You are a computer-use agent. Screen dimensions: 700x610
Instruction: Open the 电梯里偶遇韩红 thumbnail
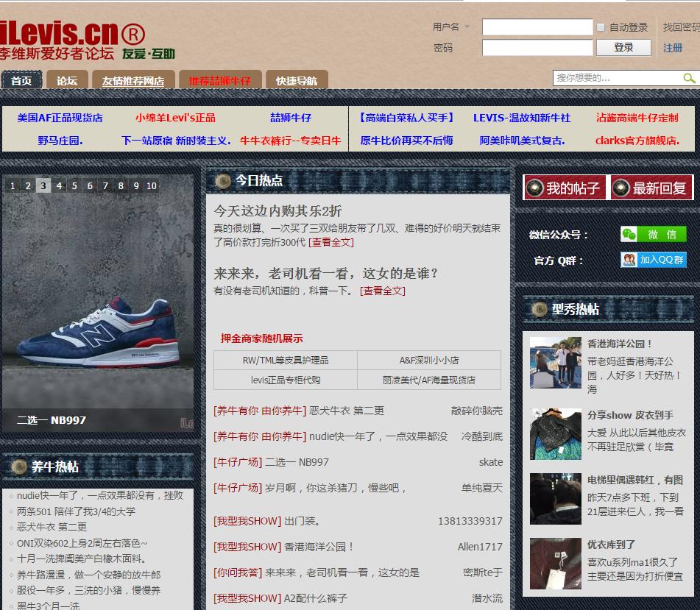click(555, 498)
